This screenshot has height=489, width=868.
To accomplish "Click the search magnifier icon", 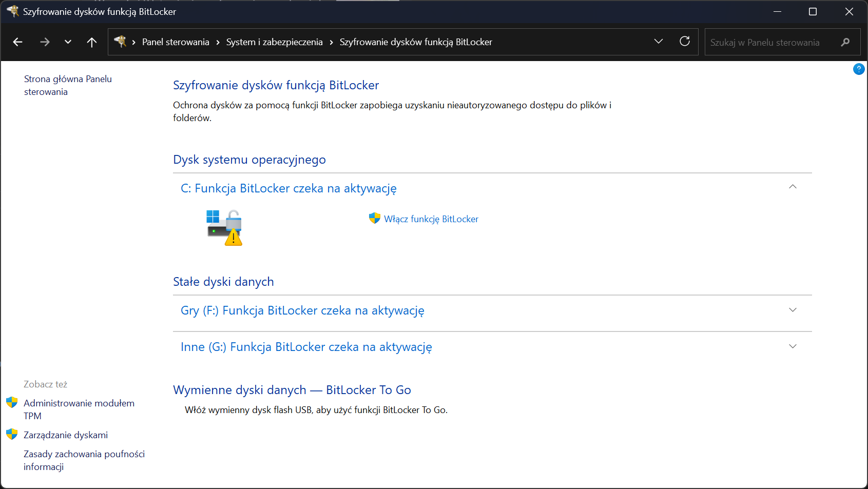I will pos(845,42).
